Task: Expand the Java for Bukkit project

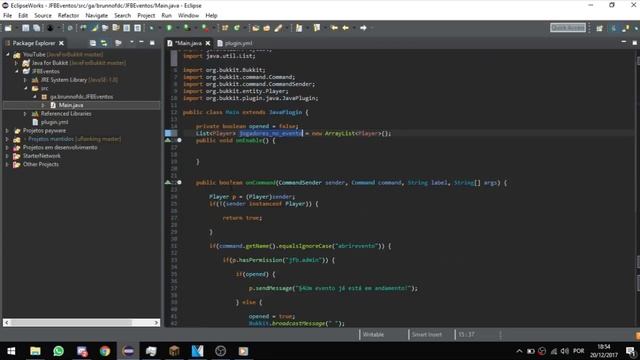Action: (16, 63)
